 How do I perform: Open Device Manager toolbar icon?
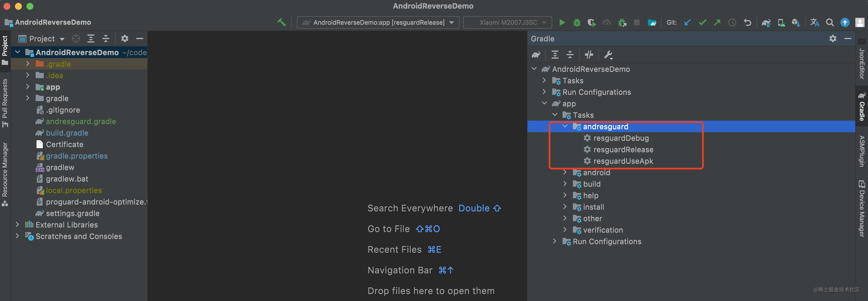click(781, 22)
